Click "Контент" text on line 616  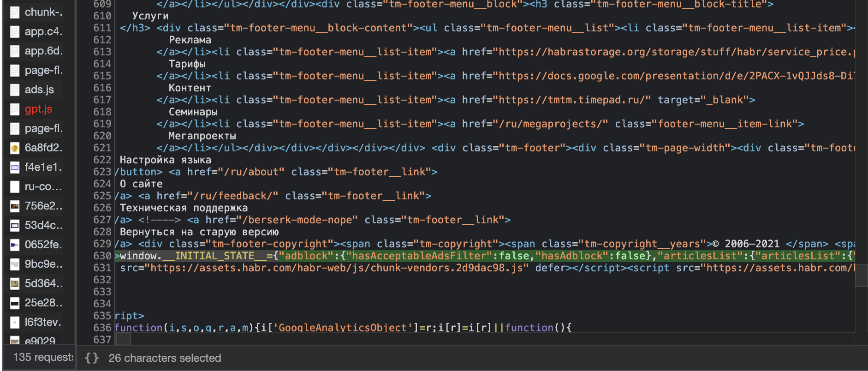point(190,88)
